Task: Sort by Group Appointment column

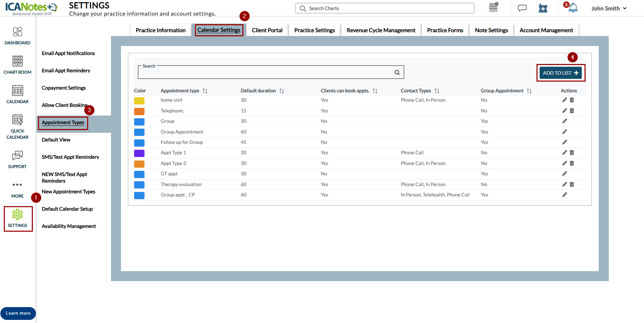Action: click(529, 91)
